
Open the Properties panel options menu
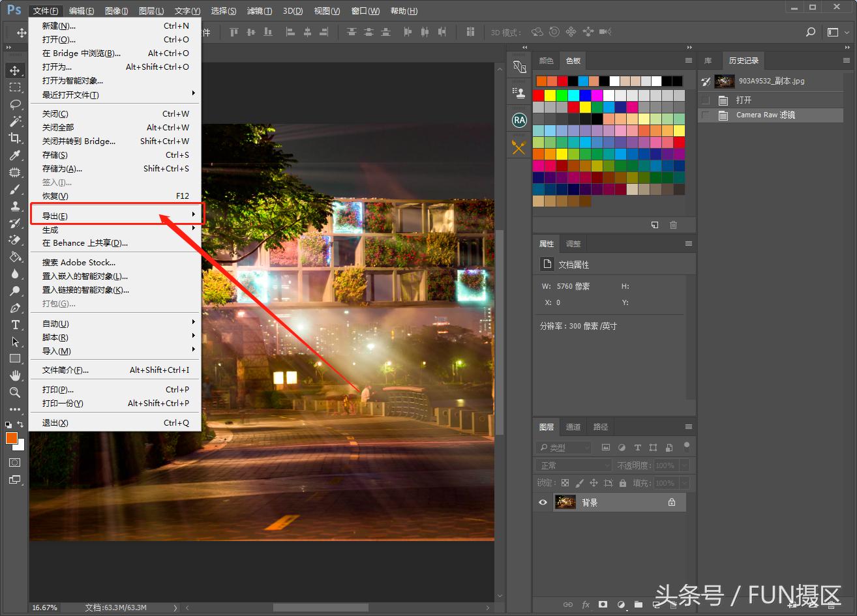pyautogui.click(x=688, y=244)
